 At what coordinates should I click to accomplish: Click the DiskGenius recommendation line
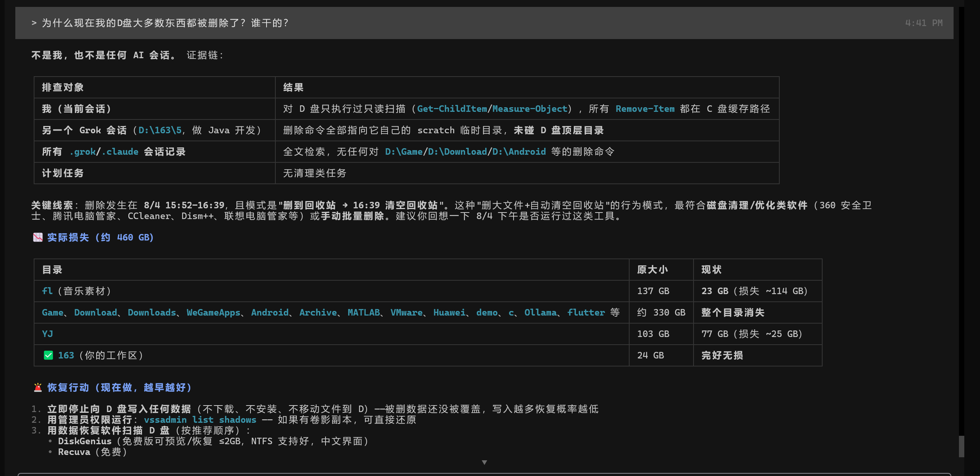(x=214, y=441)
